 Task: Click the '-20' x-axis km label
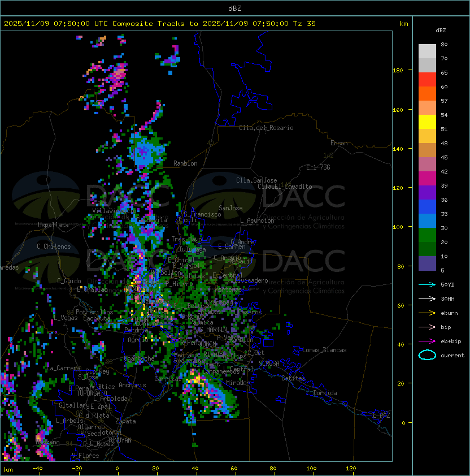click(77, 469)
